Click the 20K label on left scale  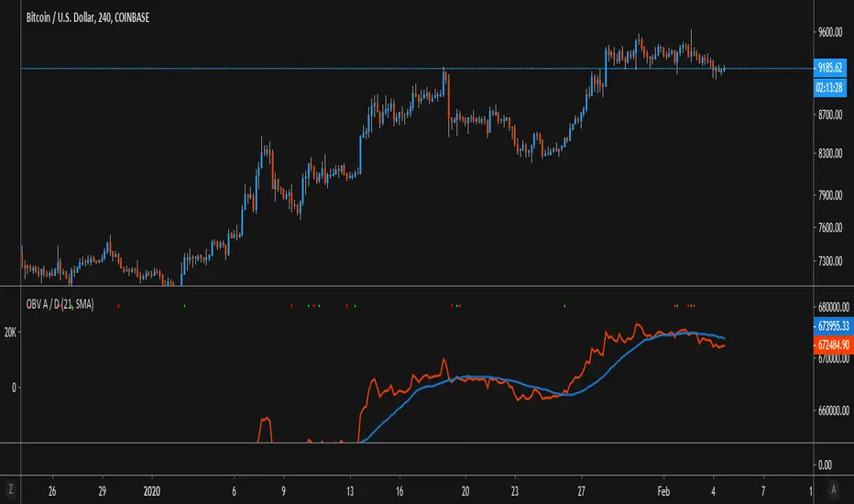click(11, 332)
